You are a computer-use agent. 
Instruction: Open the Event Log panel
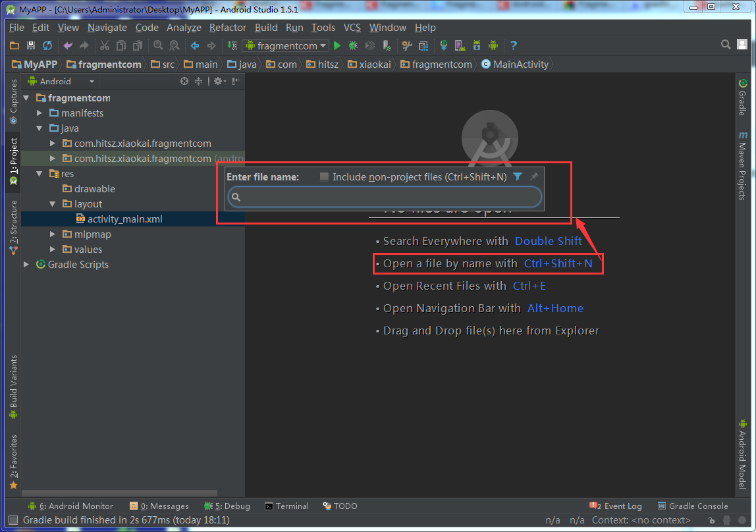(616, 506)
